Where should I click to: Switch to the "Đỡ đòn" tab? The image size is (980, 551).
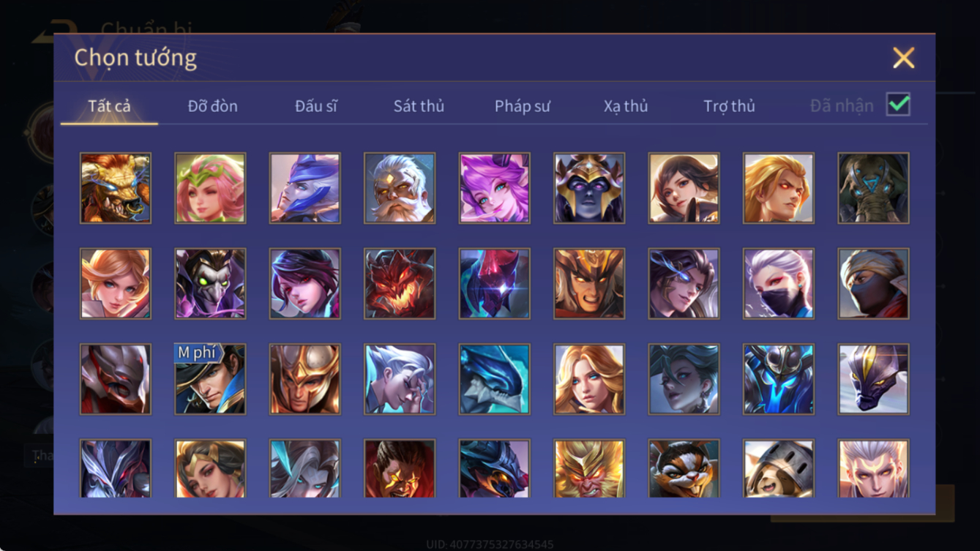coord(212,106)
